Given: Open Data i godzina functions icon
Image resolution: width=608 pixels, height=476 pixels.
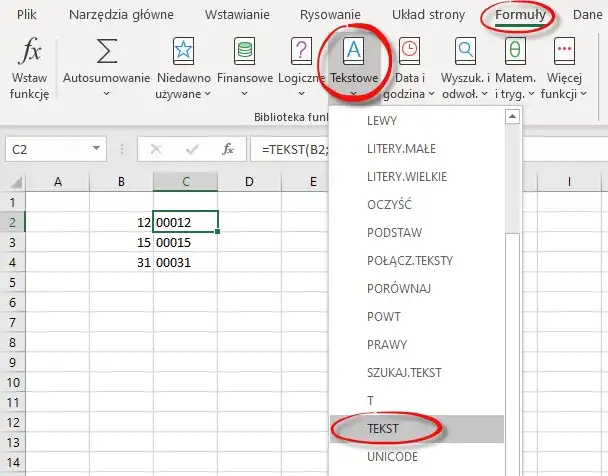Looking at the screenshot, I should click(x=410, y=50).
